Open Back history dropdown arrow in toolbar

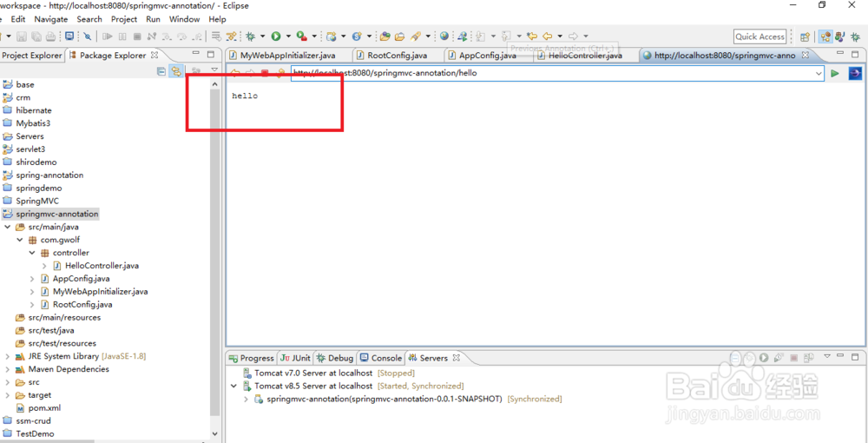pyautogui.click(x=560, y=36)
